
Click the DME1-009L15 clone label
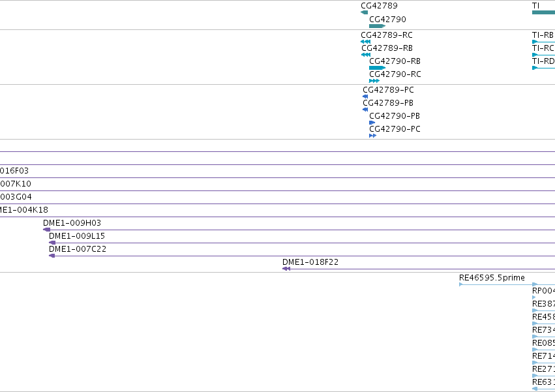click(x=77, y=236)
